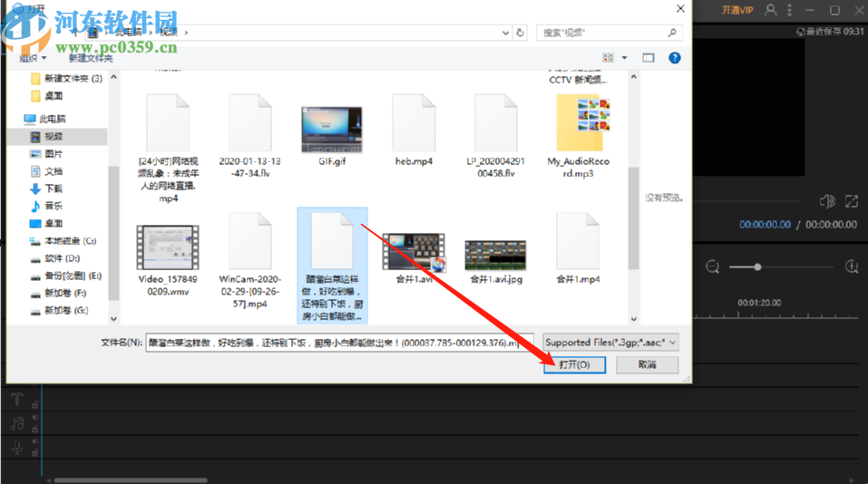Viewport: 868px width, 484px height.
Task: Click the timeline zoom-in magnifier icon
Action: pos(852,267)
